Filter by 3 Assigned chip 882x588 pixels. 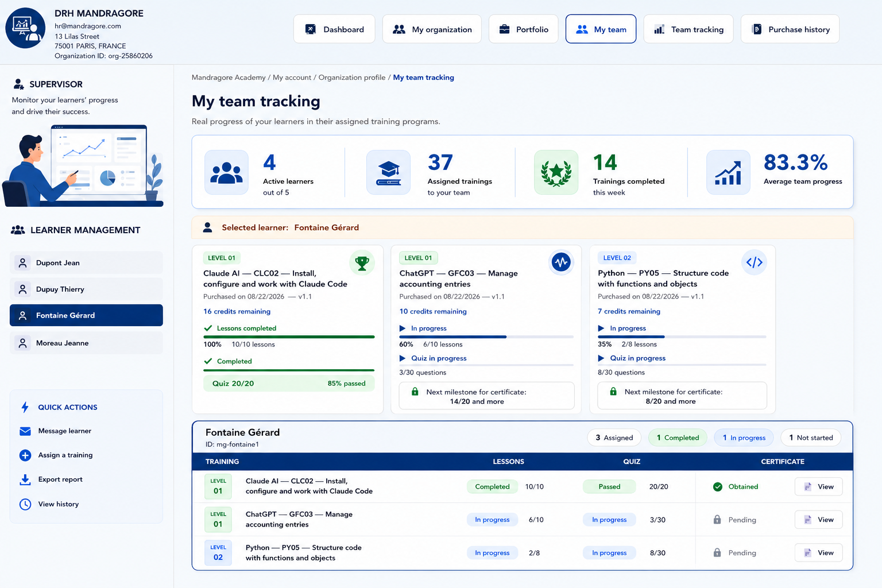(614, 438)
